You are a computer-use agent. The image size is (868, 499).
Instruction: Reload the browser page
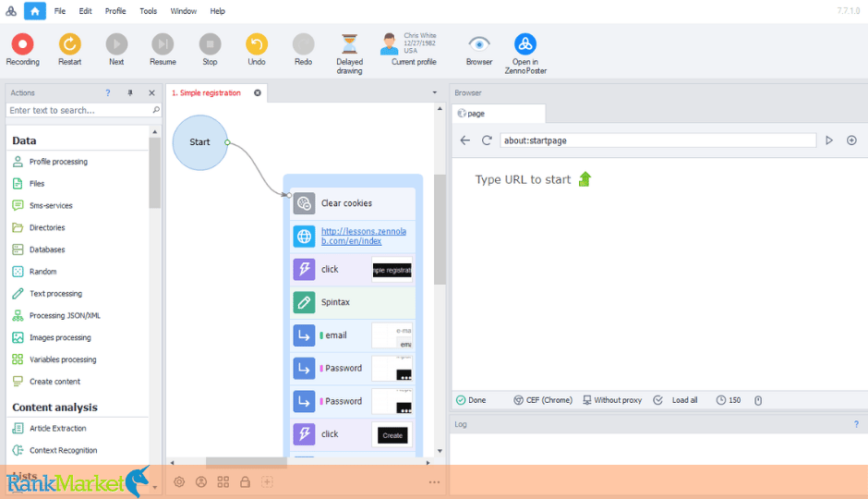(487, 140)
